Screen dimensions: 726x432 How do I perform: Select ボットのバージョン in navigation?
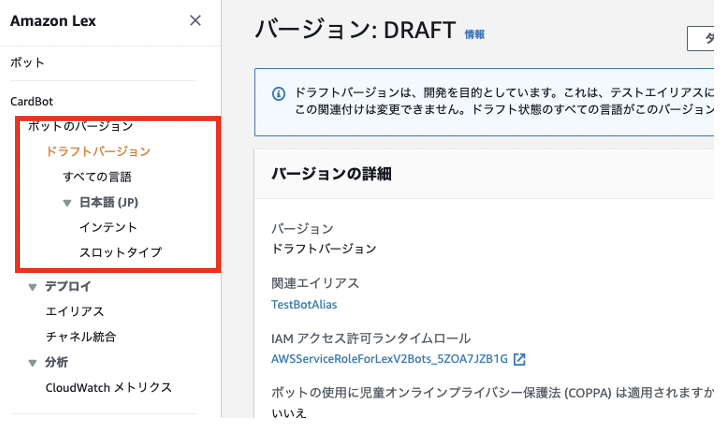(81, 126)
